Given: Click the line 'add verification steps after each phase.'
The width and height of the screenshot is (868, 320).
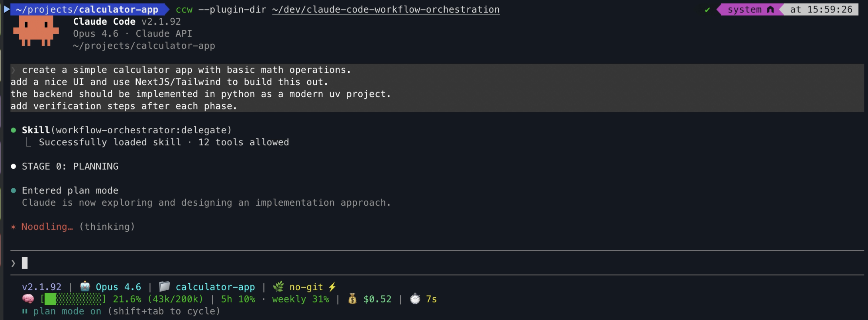Looking at the screenshot, I should (x=124, y=106).
